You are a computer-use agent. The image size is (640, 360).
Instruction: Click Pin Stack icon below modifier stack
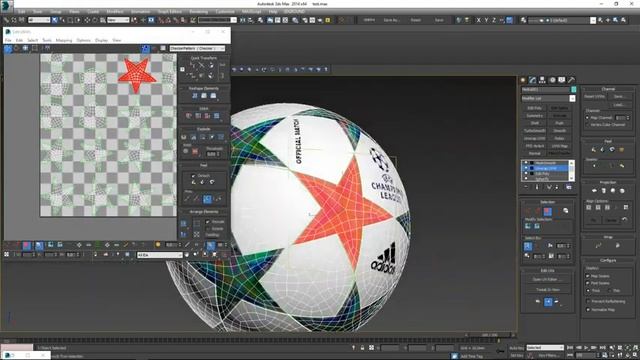click(526, 187)
